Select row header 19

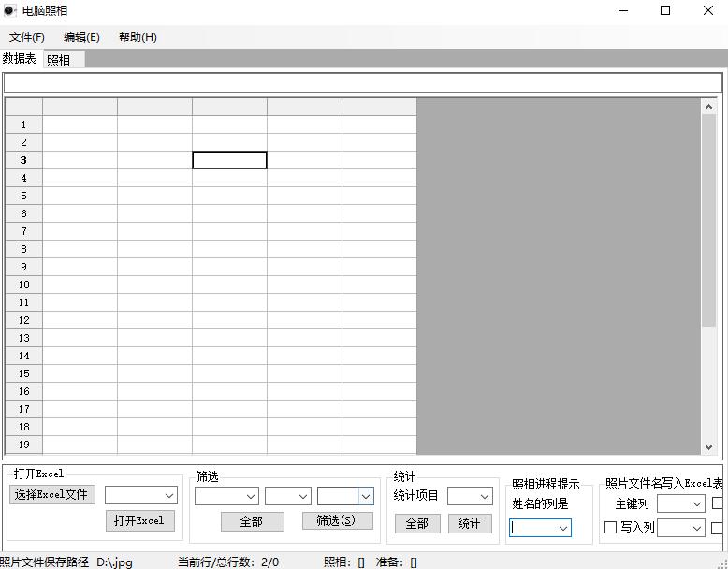23,445
